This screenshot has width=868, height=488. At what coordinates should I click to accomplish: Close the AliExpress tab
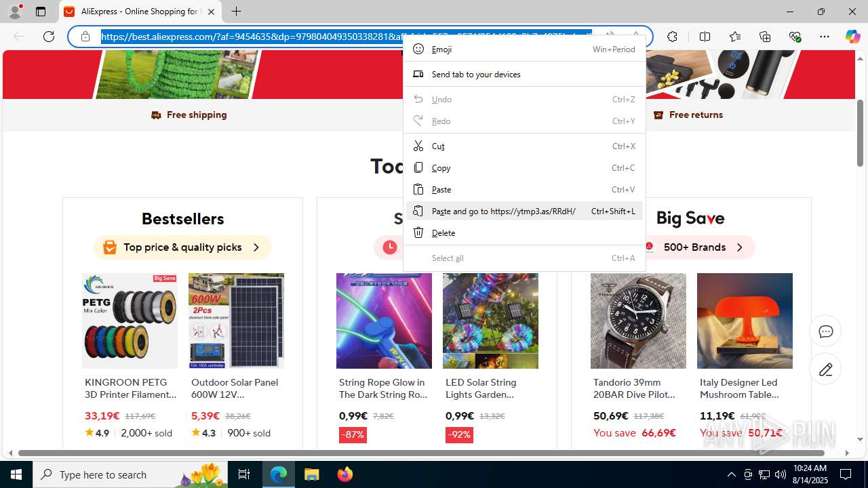(x=211, y=12)
